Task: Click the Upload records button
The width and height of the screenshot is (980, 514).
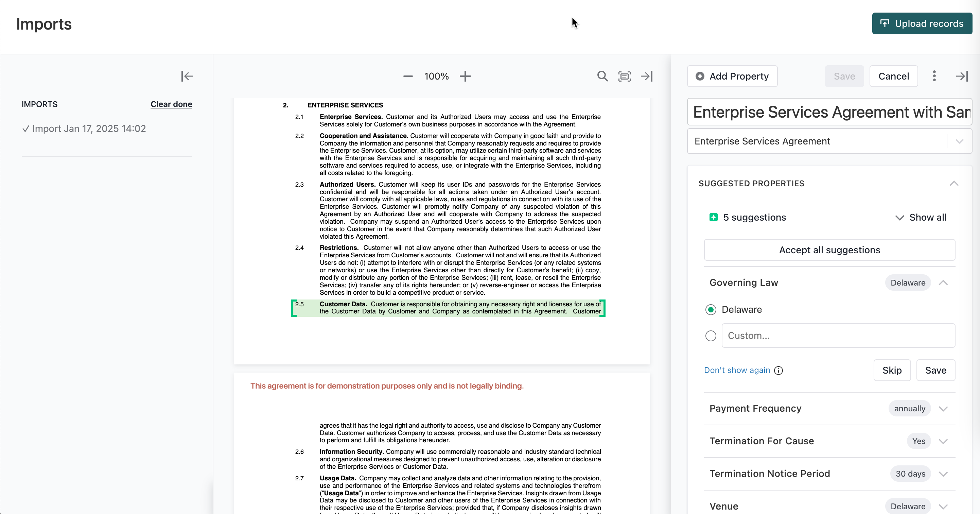Action: (922, 23)
